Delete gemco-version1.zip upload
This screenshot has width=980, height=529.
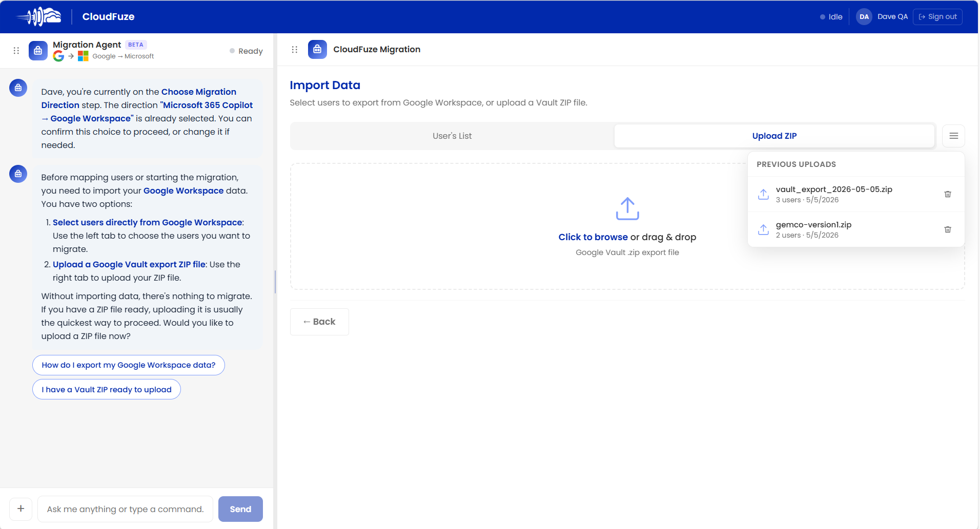[x=948, y=229]
